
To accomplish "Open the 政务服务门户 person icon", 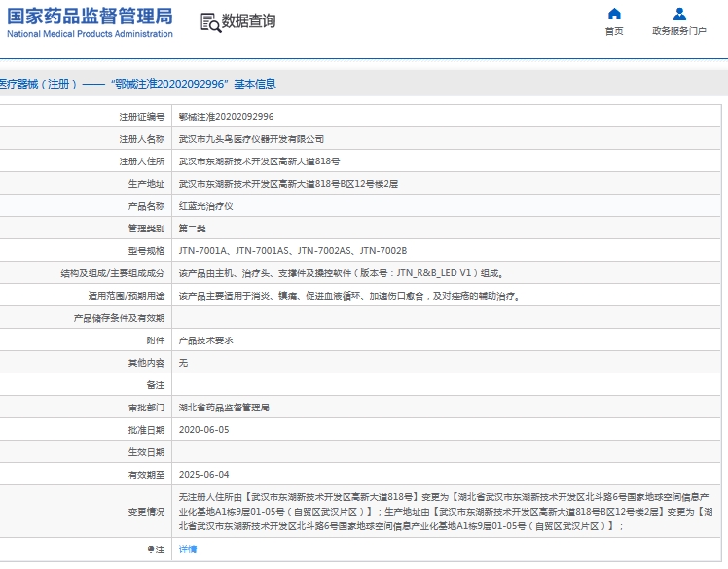I will [x=679, y=14].
